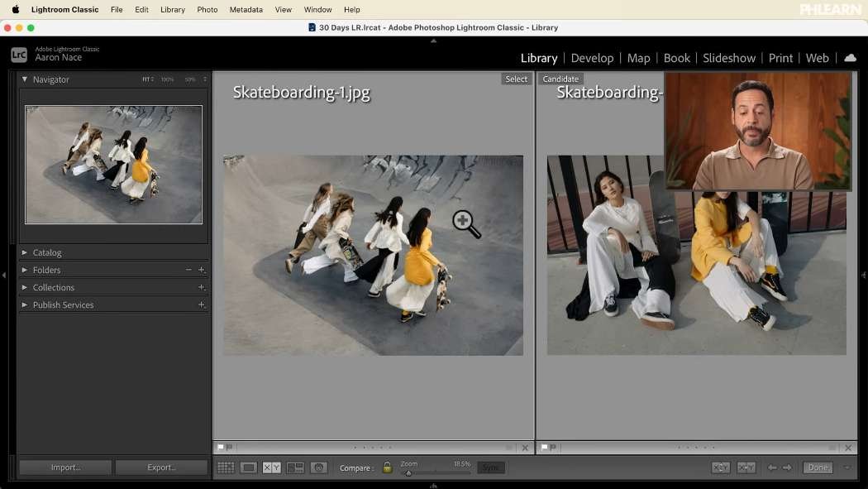Open the Lightroom Classic menu
This screenshot has width=868, height=489.
pos(64,9)
